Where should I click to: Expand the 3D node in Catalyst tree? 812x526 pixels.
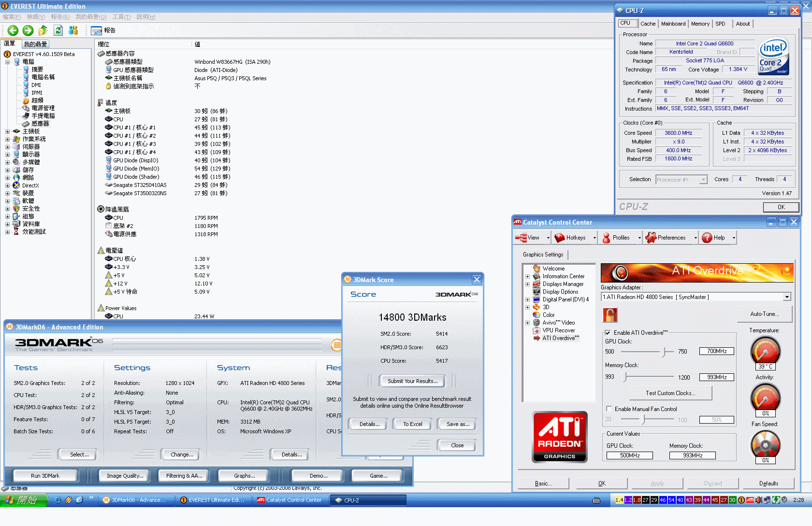pyautogui.click(x=527, y=307)
